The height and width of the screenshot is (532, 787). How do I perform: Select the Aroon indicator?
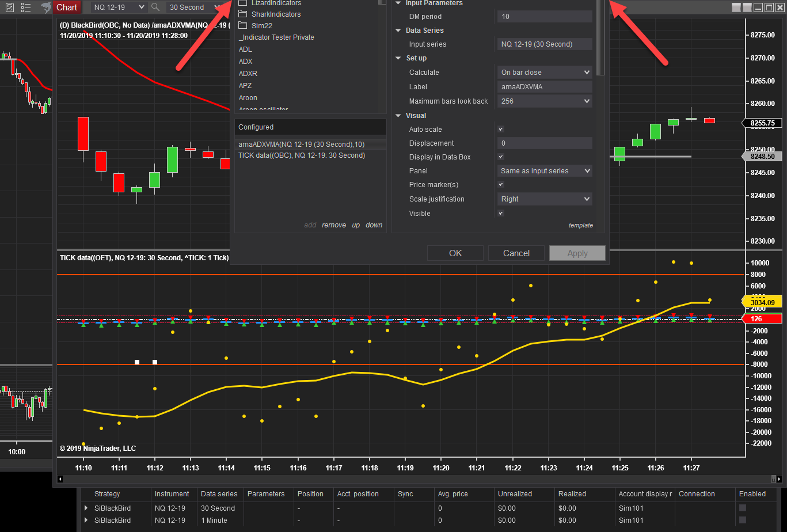click(x=248, y=98)
